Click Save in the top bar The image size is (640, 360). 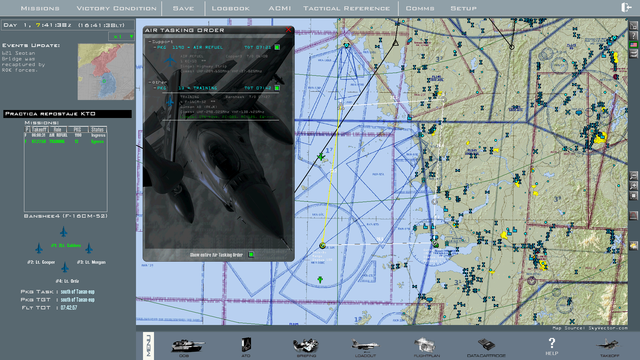point(183,8)
